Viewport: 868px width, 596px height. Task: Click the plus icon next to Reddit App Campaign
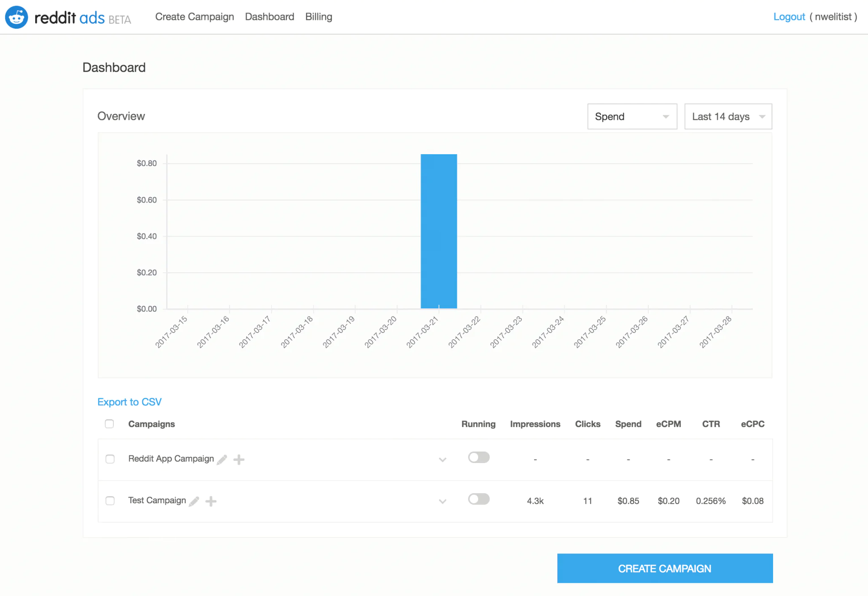coord(239,459)
